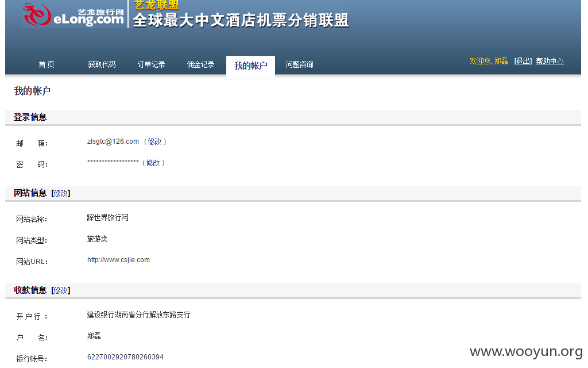The width and height of the screenshot is (588, 368).
Task: Click the 艺龙联盟 yellow heading
Action: [x=156, y=5]
